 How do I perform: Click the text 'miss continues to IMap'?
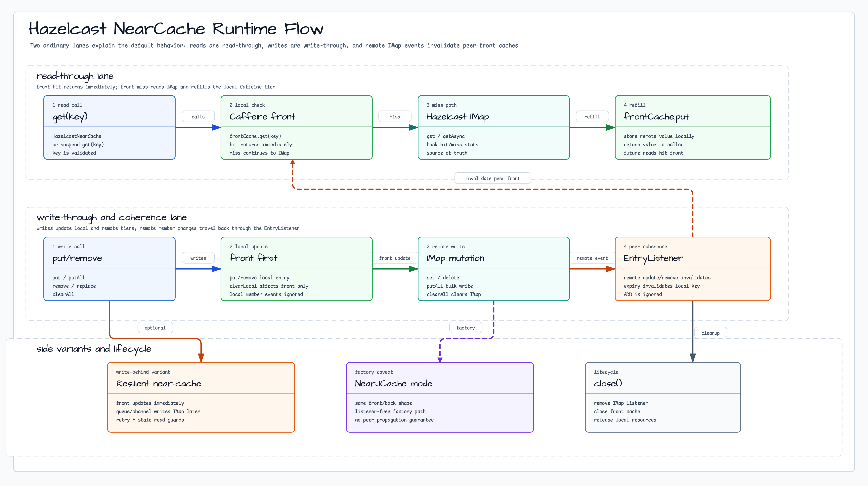pyautogui.click(x=259, y=153)
